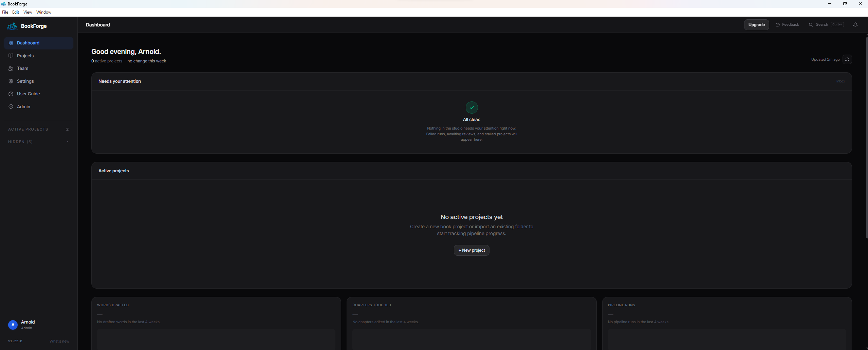Viewport: 868px width, 350px height.
Task: Open the Admin entry label
Action: point(23,107)
